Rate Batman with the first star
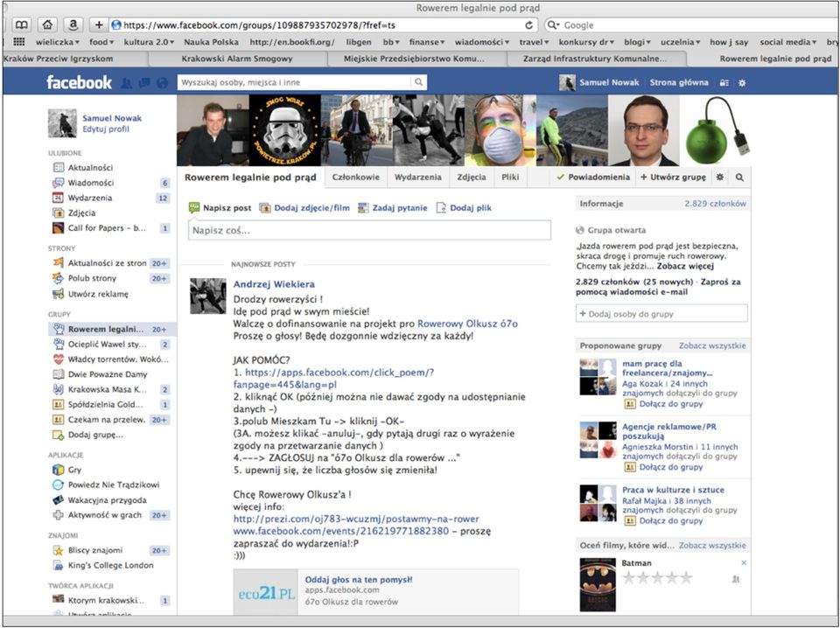Image resolution: width=840 pixels, height=628 pixels. tap(628, 577)
